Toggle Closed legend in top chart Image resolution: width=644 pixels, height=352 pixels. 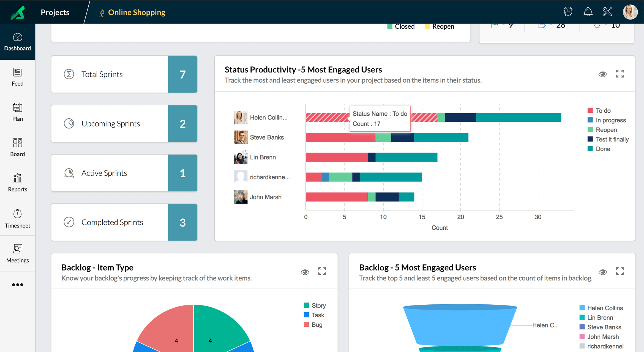coord(401,26)
